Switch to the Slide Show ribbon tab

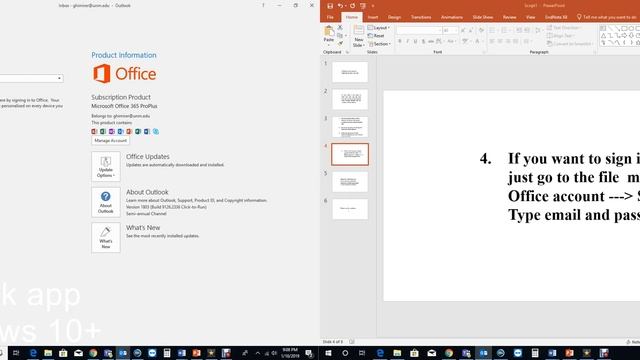coord(482,17)
